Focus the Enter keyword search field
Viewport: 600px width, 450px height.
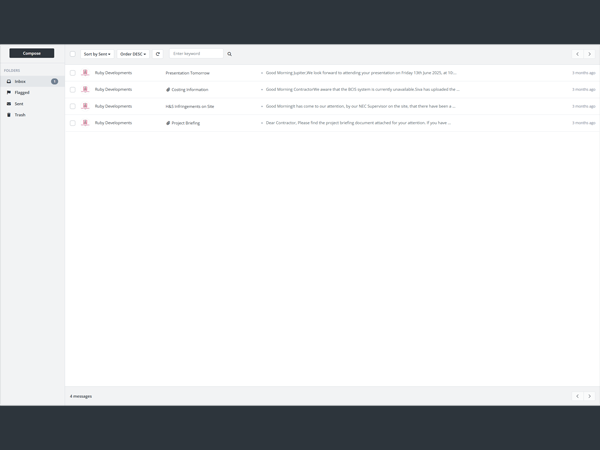point(196,54)
